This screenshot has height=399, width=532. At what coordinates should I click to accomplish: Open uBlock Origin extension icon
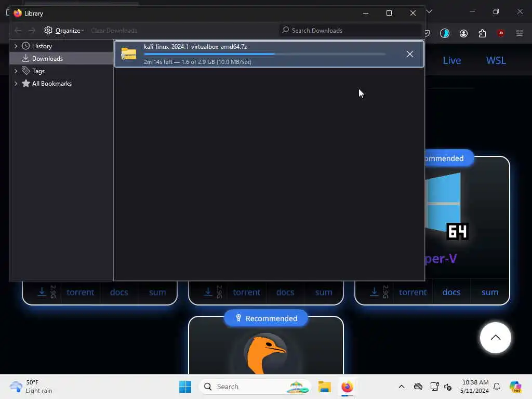pyautogui.click(x=501, y=33)
